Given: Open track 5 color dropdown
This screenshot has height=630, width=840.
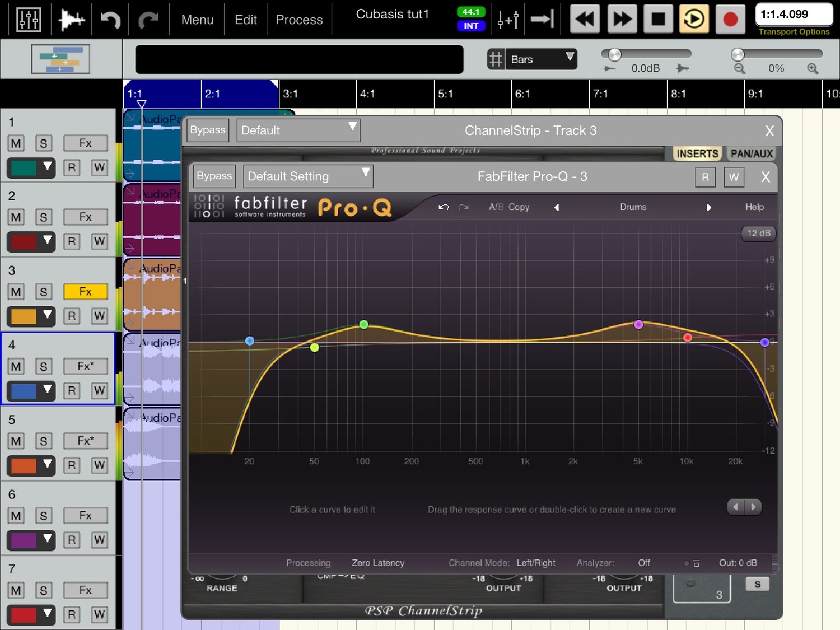Looking at the screenshot, I should (31, 465).
